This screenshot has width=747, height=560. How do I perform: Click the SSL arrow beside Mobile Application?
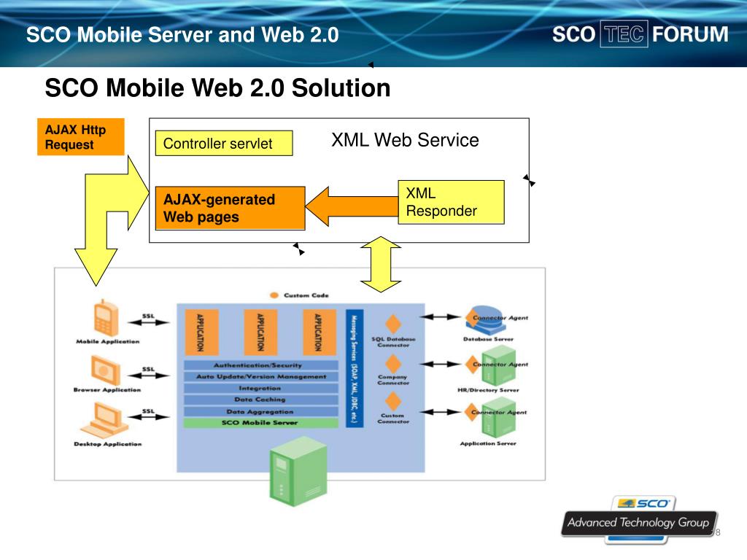coord(149,322)
